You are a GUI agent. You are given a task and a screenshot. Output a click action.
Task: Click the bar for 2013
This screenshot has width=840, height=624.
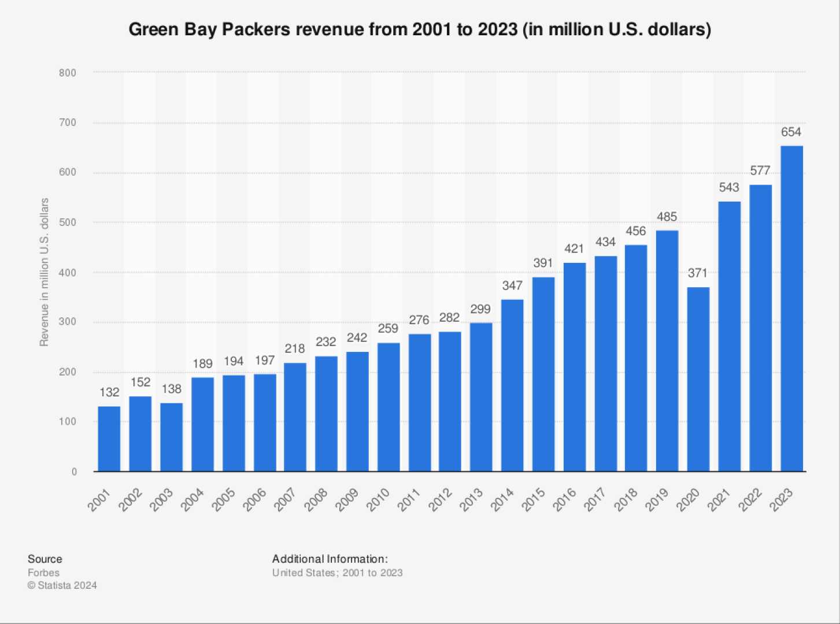pyautogui.click(x=482, y=397)
